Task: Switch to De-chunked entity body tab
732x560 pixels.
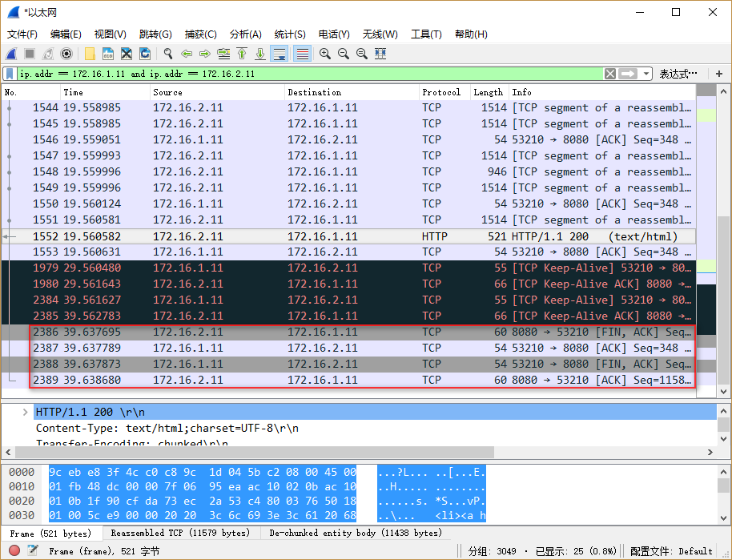Action: pyautogui.click(x=356, y=533)
